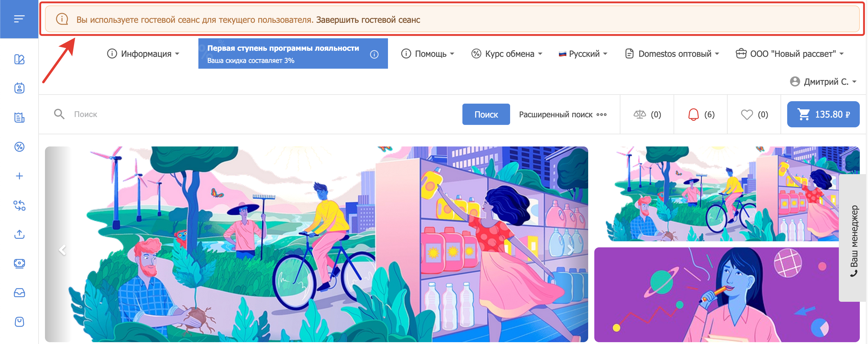Click the hamburger menu icon in sidebar
Image resolution: width=868 pixels, height=344 pixels.
[x=19, y=19]
